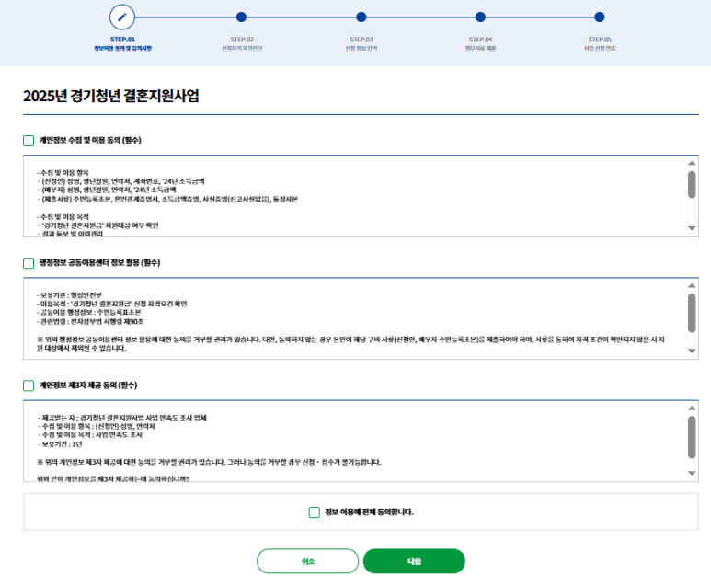Check 개인정보 수집 및 이용 동의 checkbox

[x=29, y=141]
